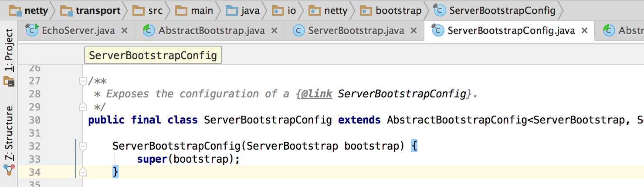Viewport: 644px width, 187px height.
Task: Close the EchoServer.java tab
Action: coord(124,31)
